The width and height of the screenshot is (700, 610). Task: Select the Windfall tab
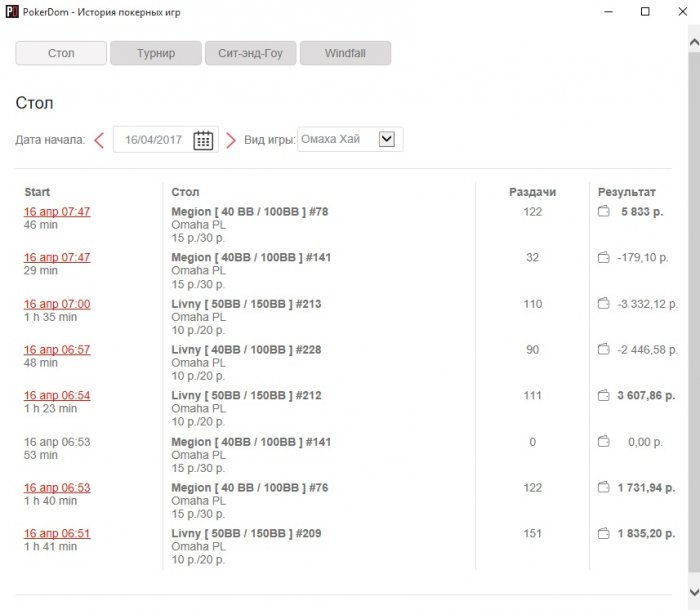pyautogui.click(x=344, y=53)
